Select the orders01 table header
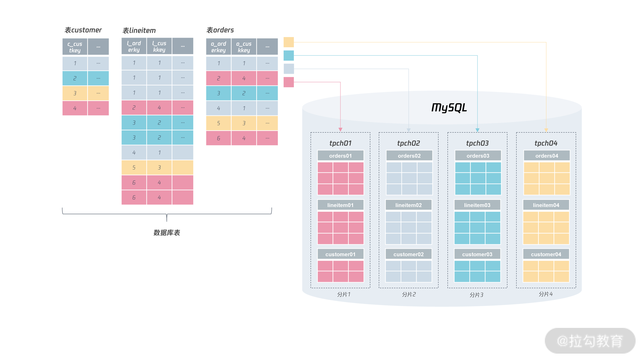This screenshot has height=362, width=644. (340, 156)
